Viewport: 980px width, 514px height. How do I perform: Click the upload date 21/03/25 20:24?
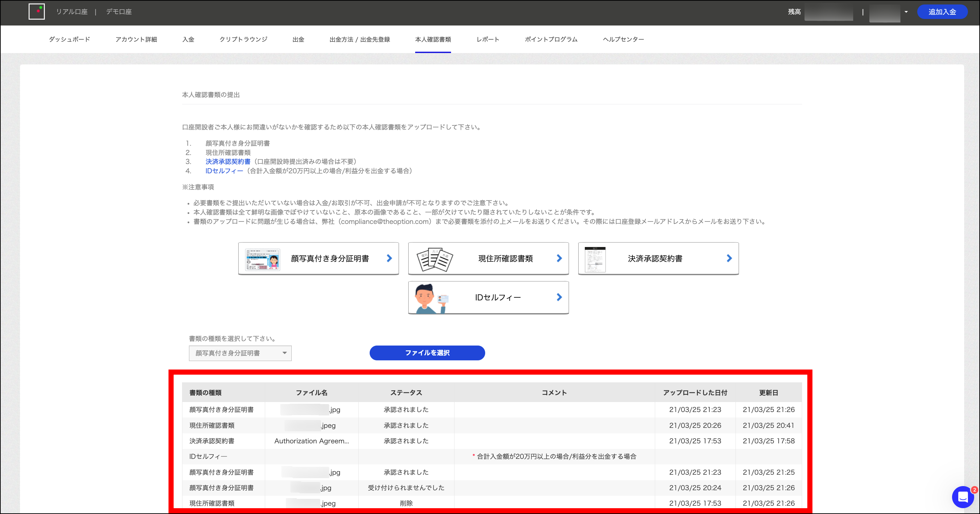(x=695, y=488)
